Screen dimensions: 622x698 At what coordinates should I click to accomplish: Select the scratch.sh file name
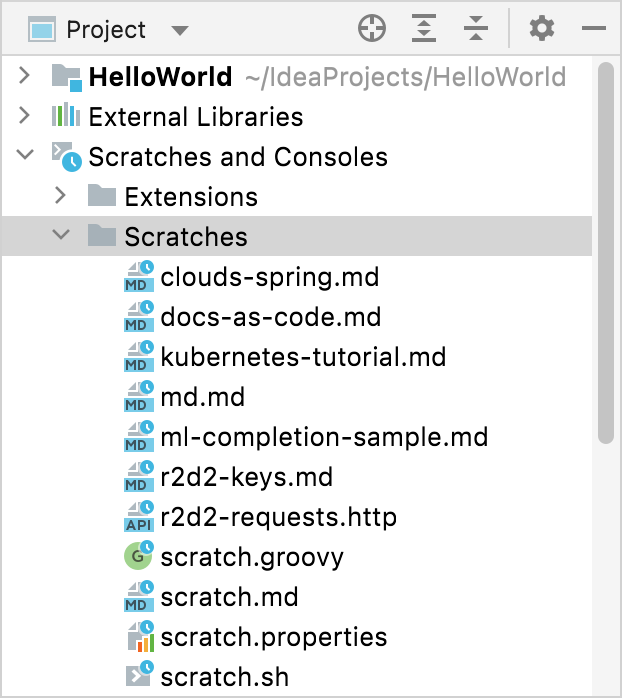point(225,677)
